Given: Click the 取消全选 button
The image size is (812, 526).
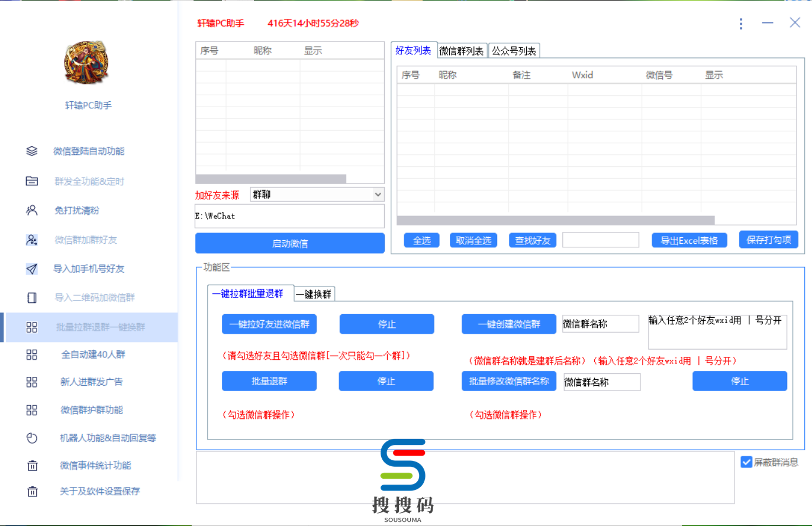Looking at the screenshot, I should coord(473,240).
